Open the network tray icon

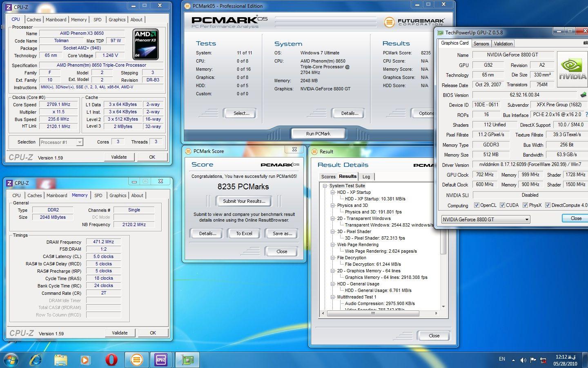click(x=543, y=360)
